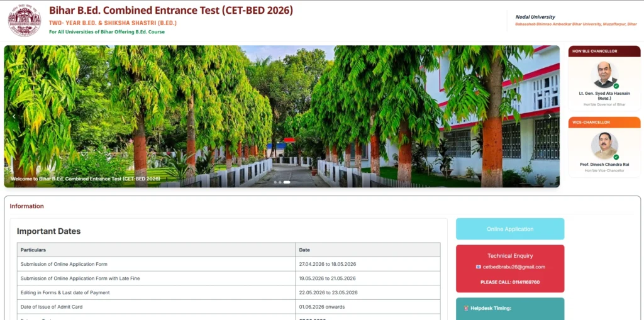The image size is (644, 320).
Task: Click For All Universities of Bihar green text
Action: (107, 31)
